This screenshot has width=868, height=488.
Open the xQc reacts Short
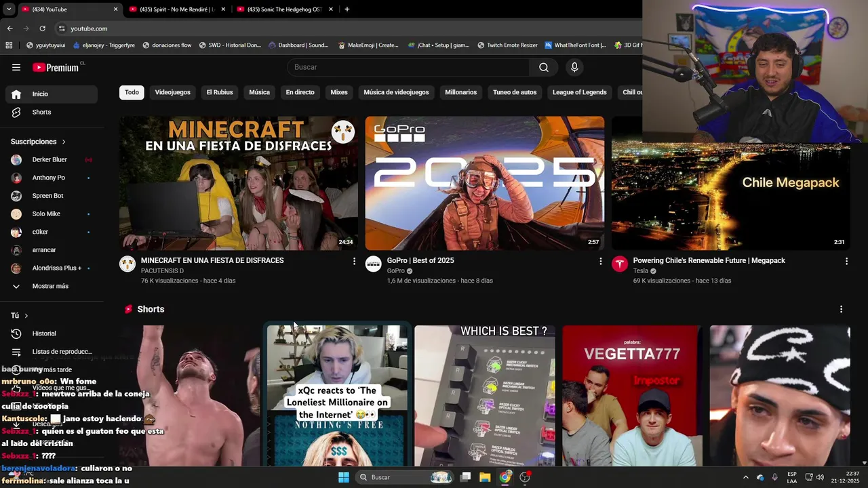[x=338, y=396]
